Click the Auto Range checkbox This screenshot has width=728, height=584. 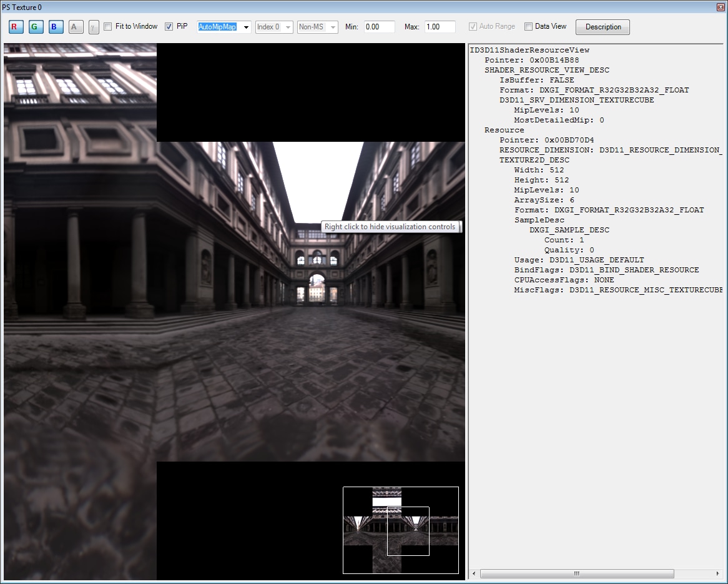473,27
